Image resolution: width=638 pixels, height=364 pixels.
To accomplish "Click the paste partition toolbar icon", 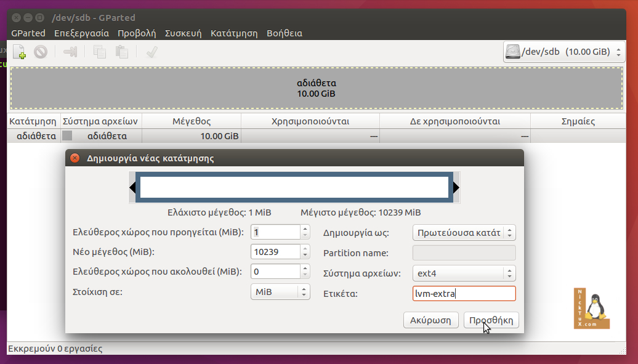I will [x=122, y=52].
